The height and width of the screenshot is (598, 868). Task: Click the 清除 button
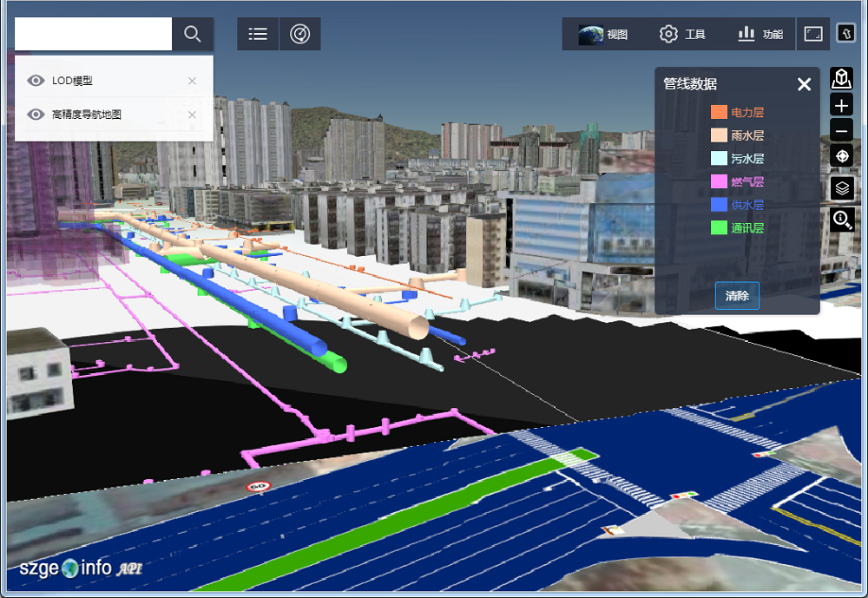point(737,295)
